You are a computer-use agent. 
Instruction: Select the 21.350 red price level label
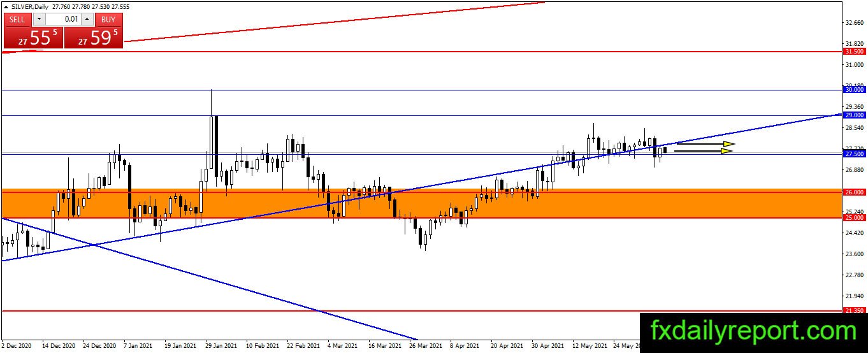(854, 310)
